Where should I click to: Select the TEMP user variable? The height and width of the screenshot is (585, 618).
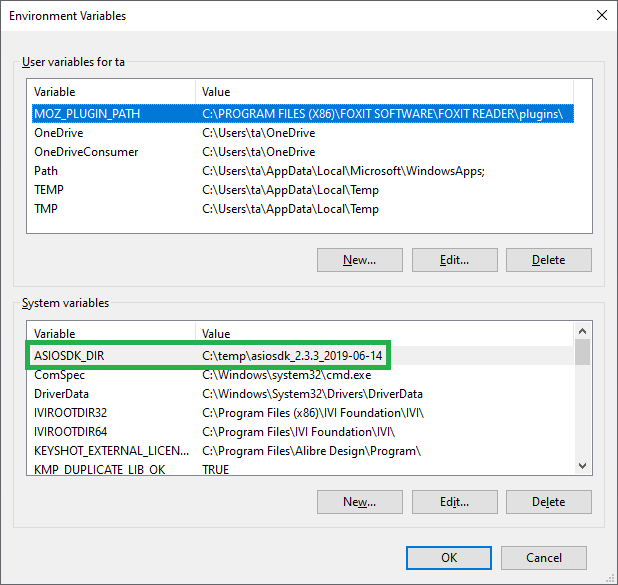coord(48,190)
